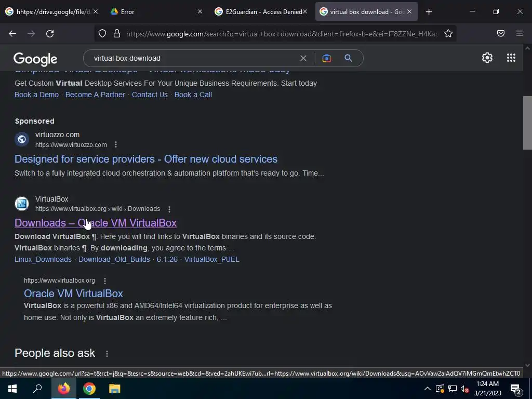Image resolution: width=532 pixels, height=399 pixels.
Task: Open the 6.1.26 sitelink
Action: coord(167,260)
